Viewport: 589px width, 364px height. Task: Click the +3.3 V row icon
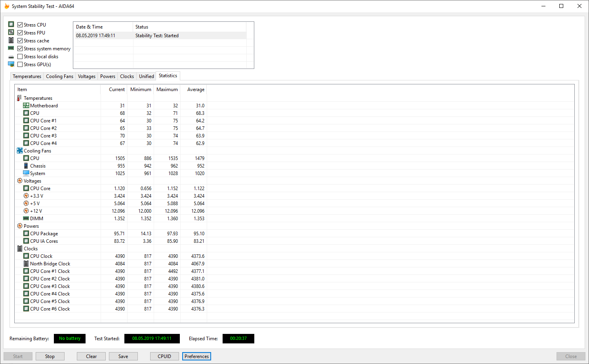pos(26,196)
